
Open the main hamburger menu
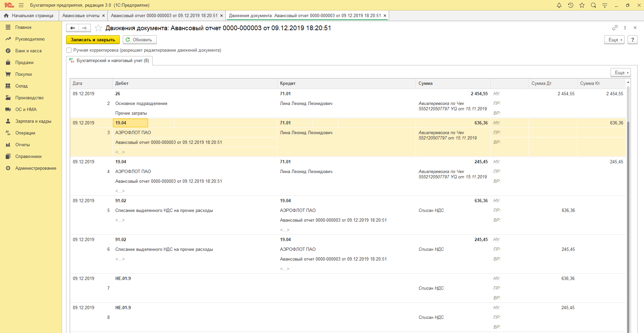(21, 5)
